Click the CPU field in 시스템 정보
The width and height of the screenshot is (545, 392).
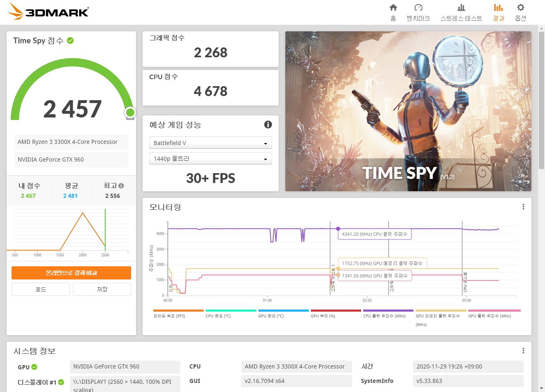coord(296,366)
